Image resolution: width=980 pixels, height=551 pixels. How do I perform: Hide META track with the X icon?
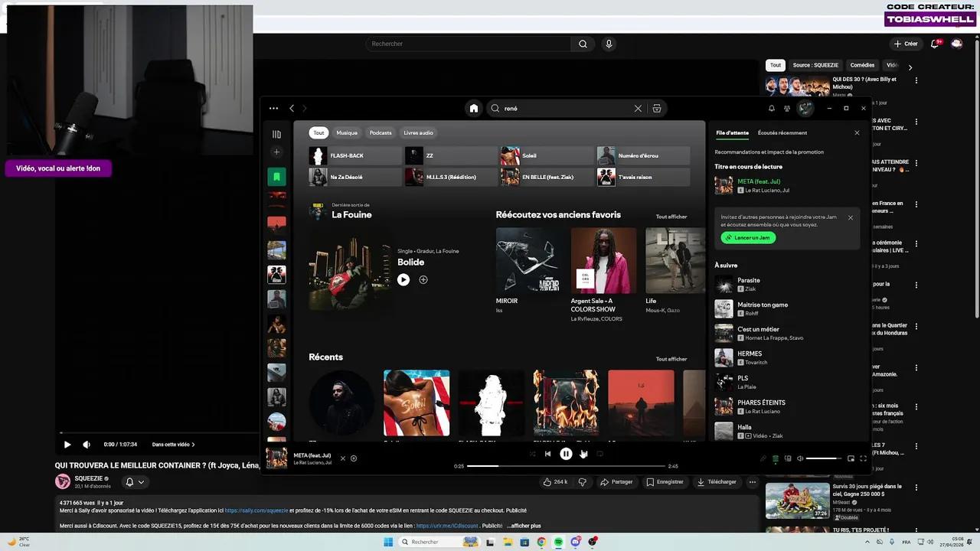[x=343, y=458]
